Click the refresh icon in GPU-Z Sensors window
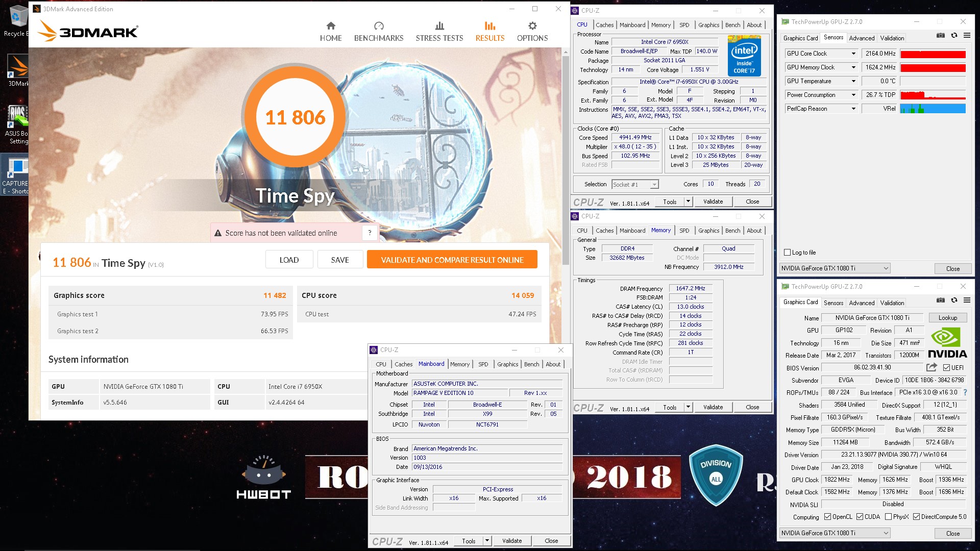 coord(954,36)
